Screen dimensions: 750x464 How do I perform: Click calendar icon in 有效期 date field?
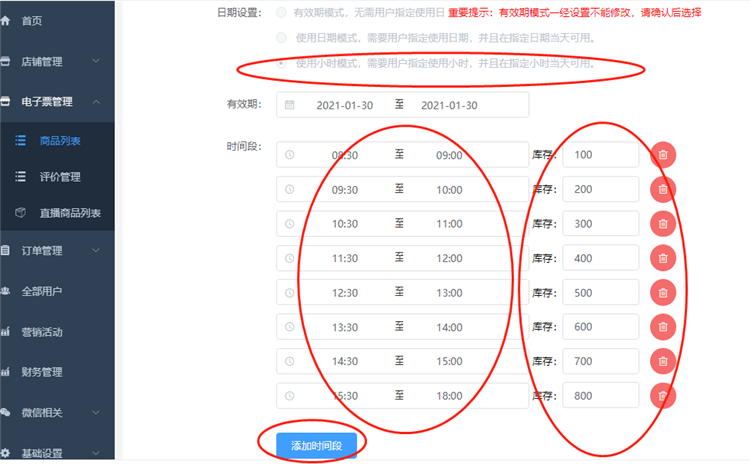pos(290,105)
